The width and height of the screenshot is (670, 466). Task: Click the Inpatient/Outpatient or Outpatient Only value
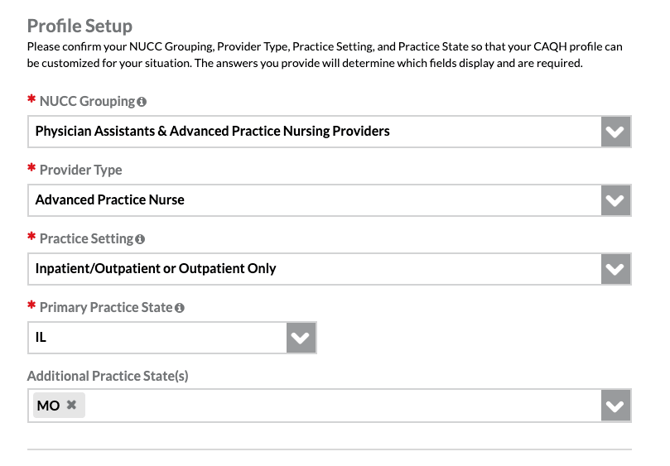click(156, 269)
